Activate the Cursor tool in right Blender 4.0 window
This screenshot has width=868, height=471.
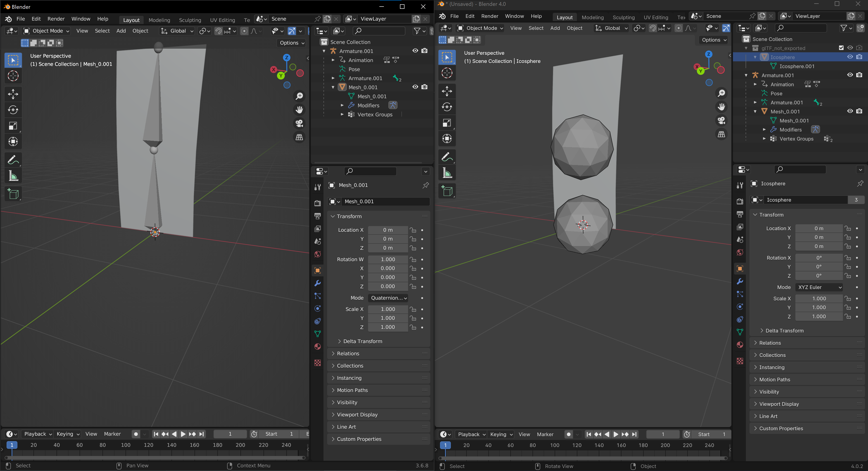447,73
